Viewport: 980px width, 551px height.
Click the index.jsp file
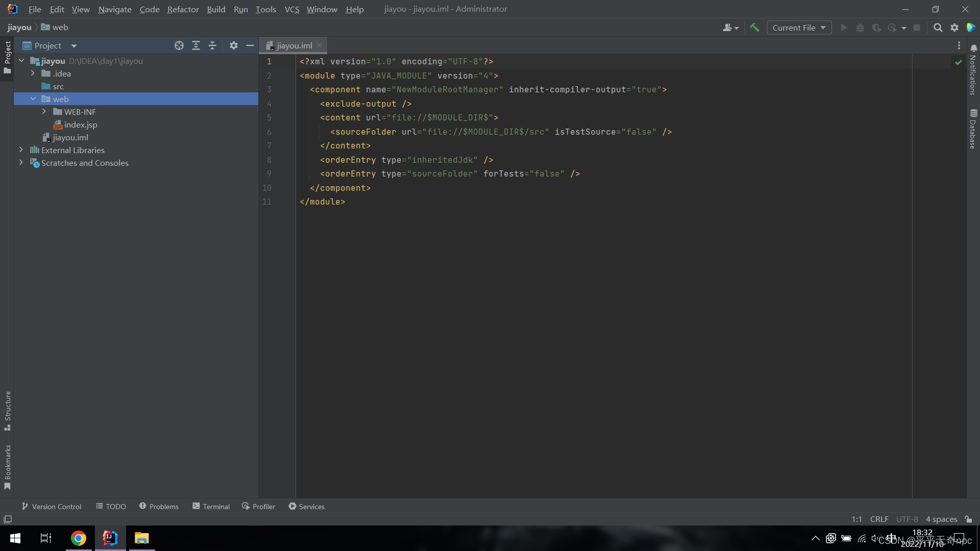click(80, 124)
